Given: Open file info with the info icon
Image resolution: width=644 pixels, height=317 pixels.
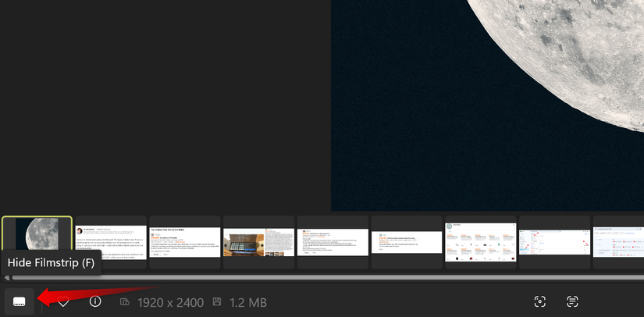Looking at the screenshot, I should pos(95,302).
